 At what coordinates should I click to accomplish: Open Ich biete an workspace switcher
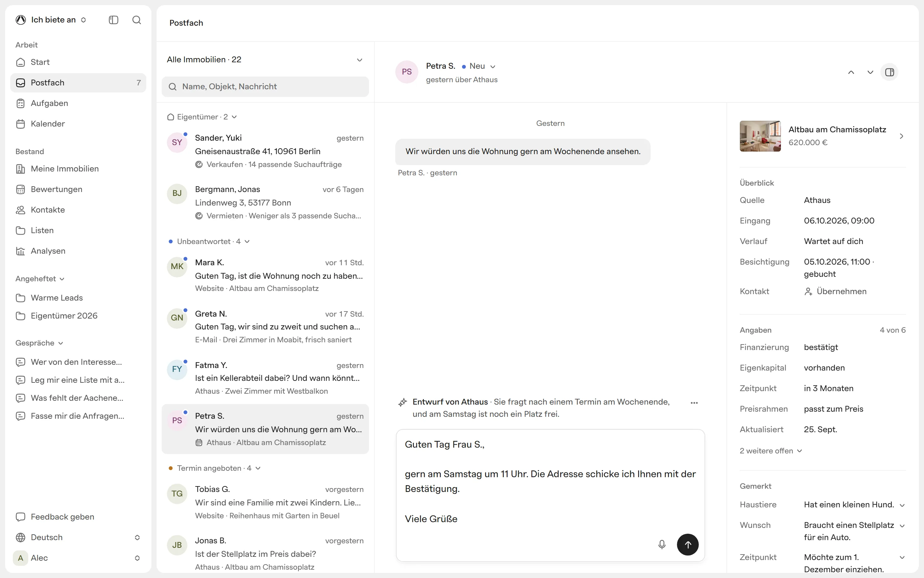coord(51,20)
